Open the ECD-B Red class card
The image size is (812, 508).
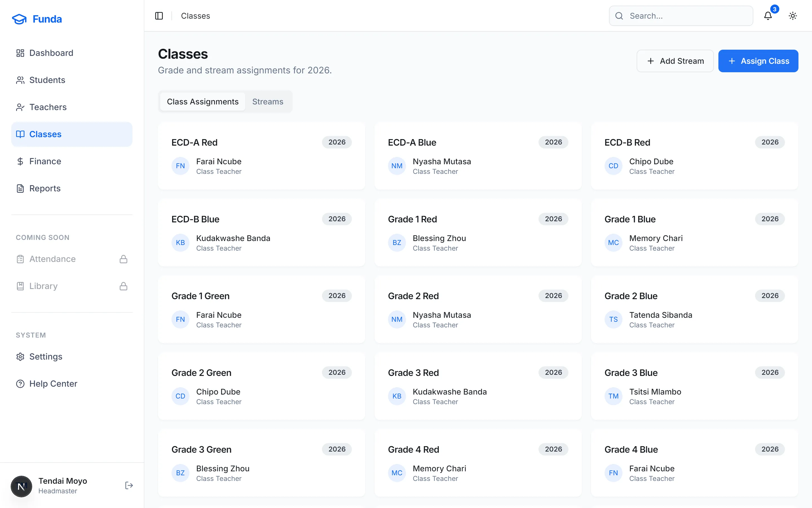coord(694,156)
